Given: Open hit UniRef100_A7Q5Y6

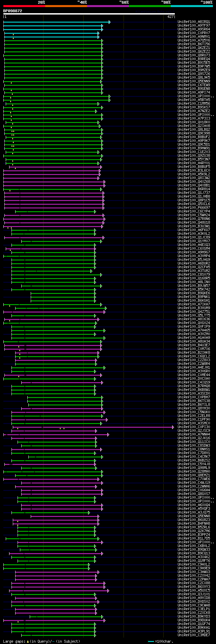Looking at the screenshot, I should tap(194, 41).
